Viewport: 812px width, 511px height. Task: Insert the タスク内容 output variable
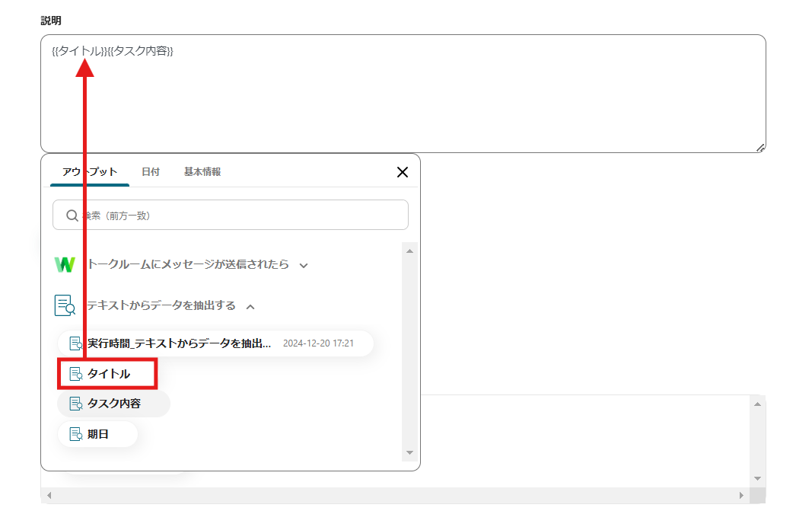coord(113,404)
